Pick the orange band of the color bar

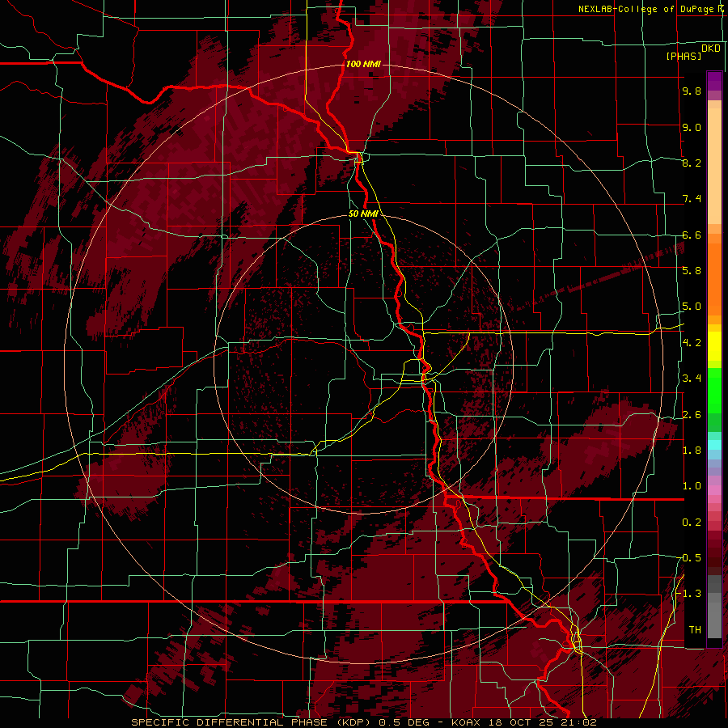click(714, 278)
